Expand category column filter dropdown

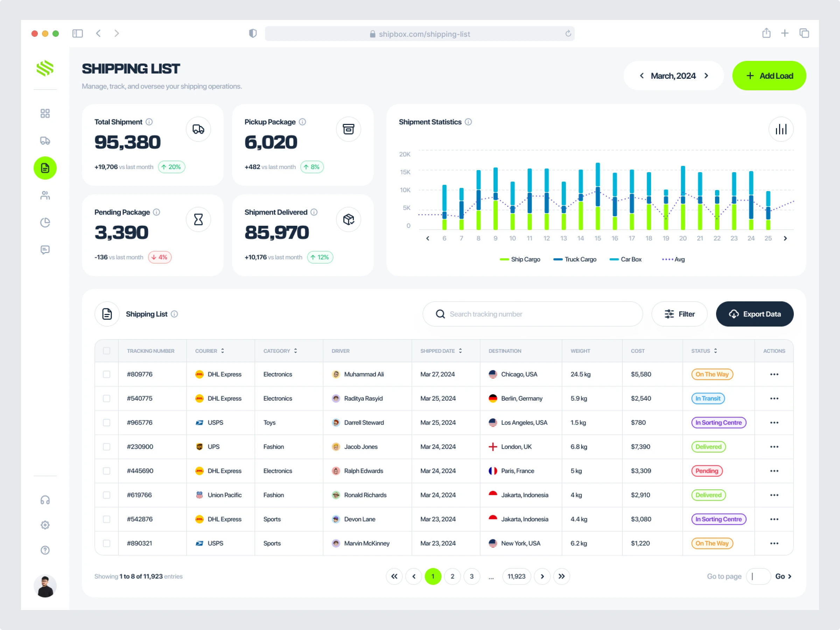pyautogui.click(x=296, y=350)
